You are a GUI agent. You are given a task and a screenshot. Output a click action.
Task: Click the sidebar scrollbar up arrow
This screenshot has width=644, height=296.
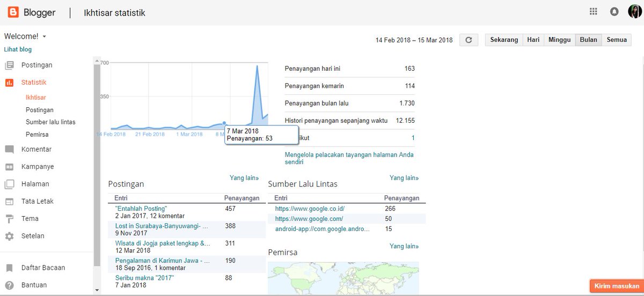pyautogui.click(x=97, y=60)
